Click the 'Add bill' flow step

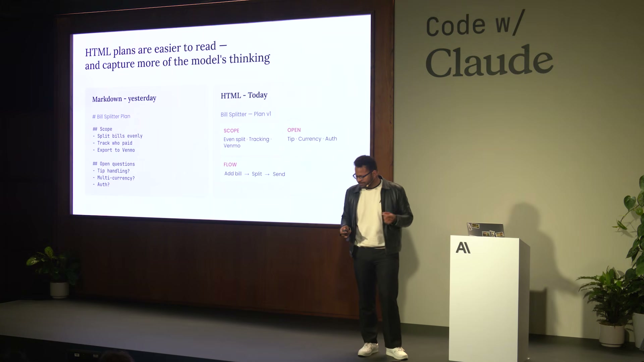[x=233, y=174]
